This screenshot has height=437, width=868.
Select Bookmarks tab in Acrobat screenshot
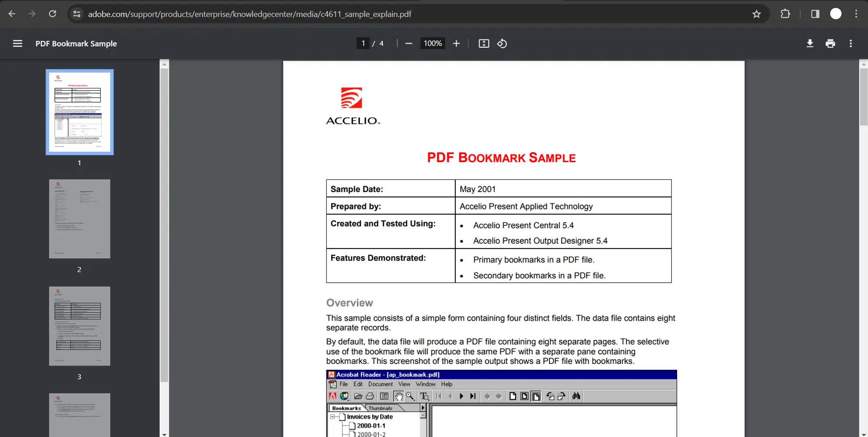[346, 408]
